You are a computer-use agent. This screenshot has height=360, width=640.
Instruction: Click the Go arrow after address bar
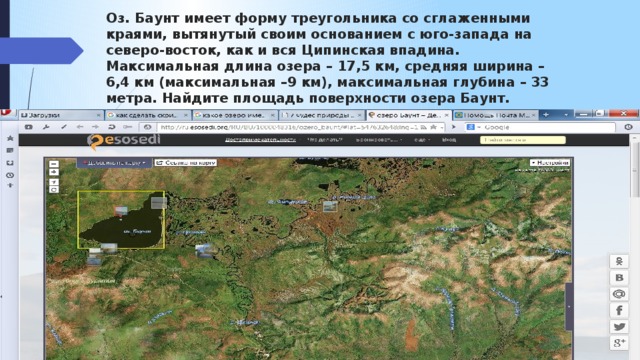(x=453, y=127)
